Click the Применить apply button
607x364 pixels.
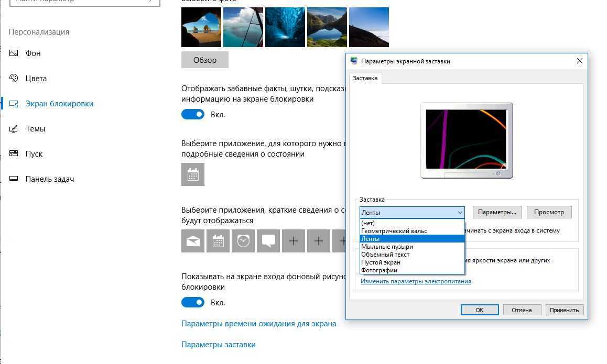point(564,310)
